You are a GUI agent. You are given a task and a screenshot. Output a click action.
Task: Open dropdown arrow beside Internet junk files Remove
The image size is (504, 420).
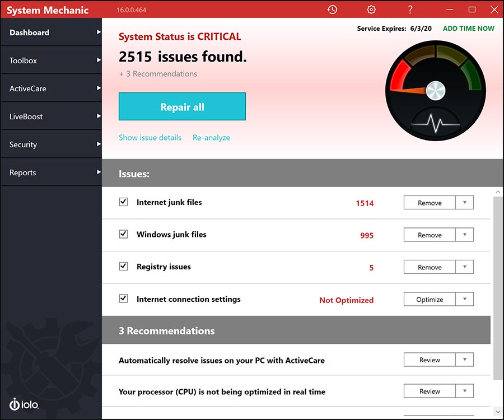point(464,203)
